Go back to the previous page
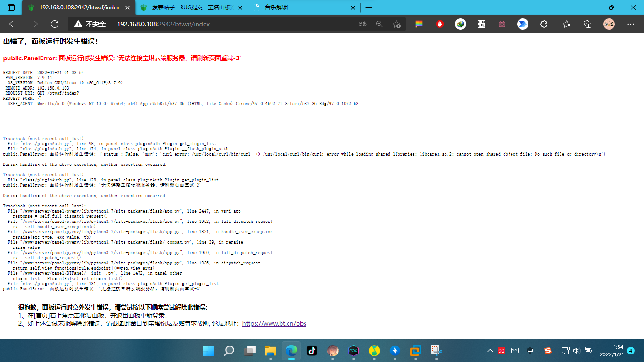The height and width of the screenshot is (362, 644). (13, 24)
